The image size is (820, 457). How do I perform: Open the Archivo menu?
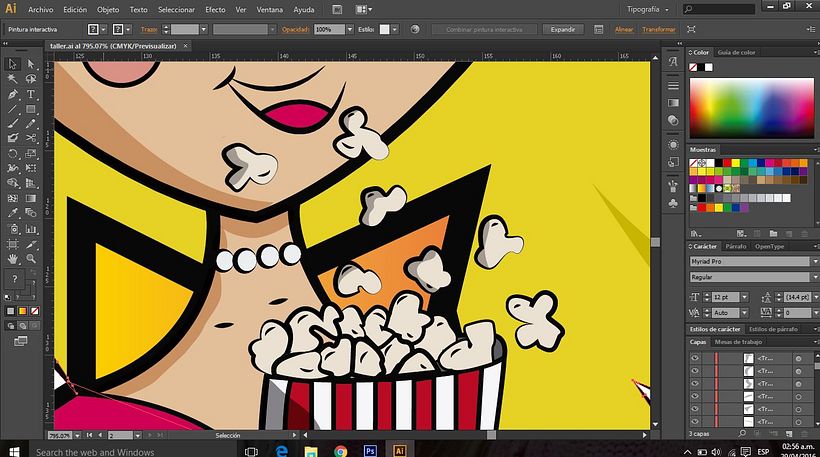[x=40, y=9]
